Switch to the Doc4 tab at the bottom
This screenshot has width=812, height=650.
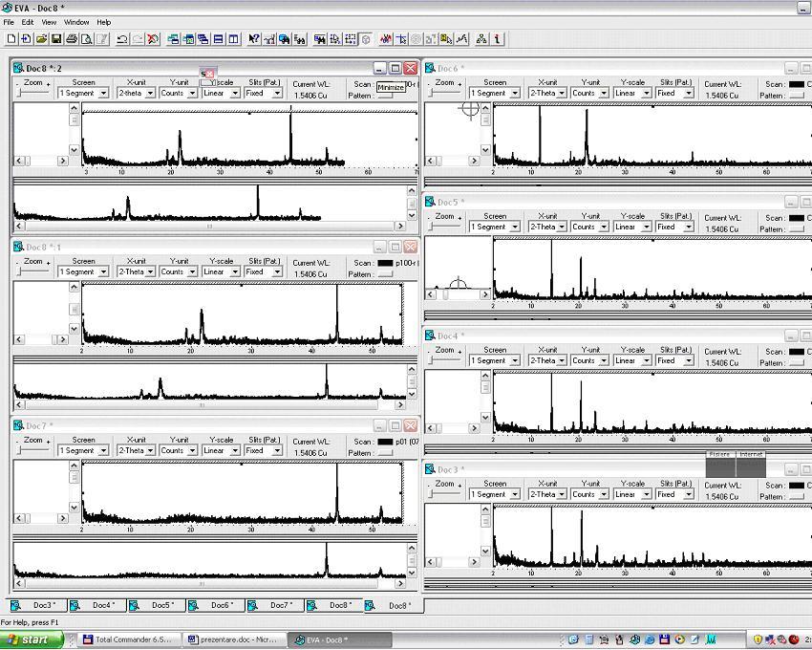click(98, 605)
